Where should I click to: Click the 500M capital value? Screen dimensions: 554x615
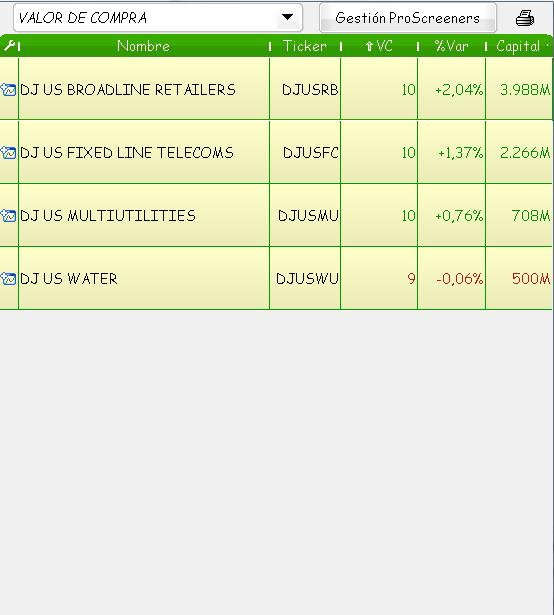pyautogui.click(x=531, y=279)
